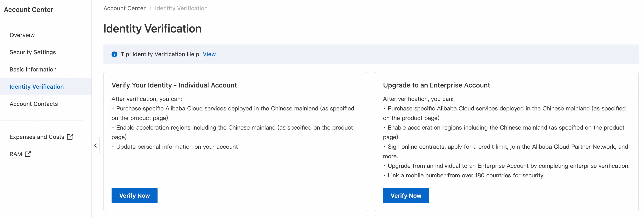Viewport: 644px width, 218px height.
Task: Click Account Center in the breadcrumb
Action: pyautogui.click(x=124, y=9)
